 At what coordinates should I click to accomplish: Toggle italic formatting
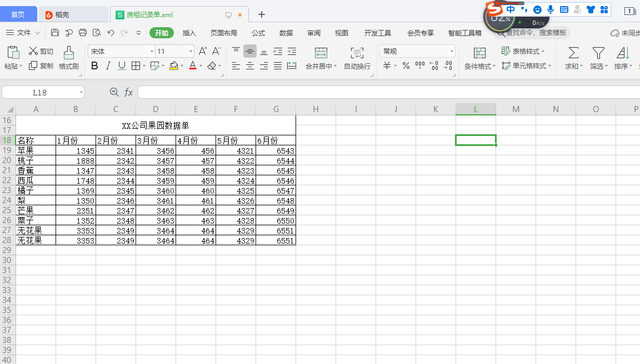pos(108,65)
